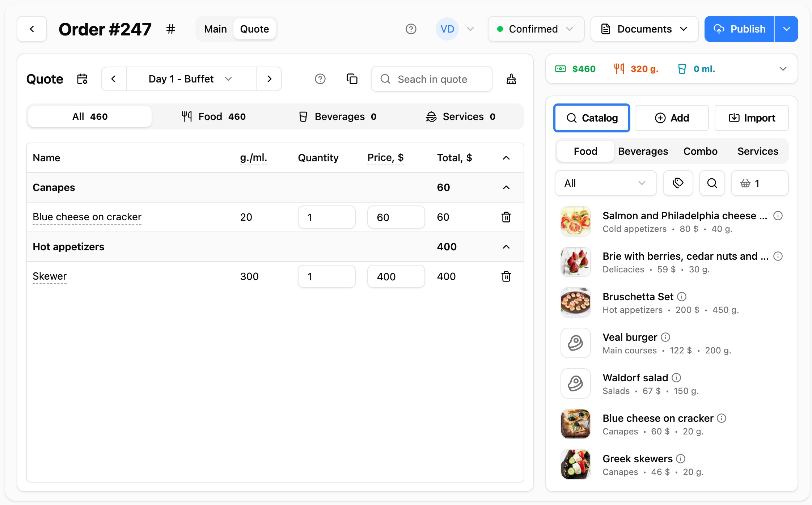This screenshot has width=812, height=505.
Task: Click the green money total $460
Action: point(575,69)
